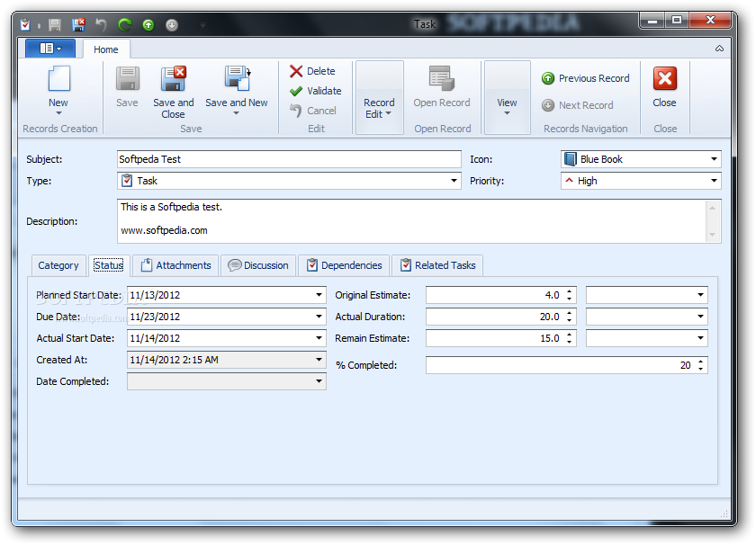Image resolution: width=756 pixels, height=545 pixels.
Task: Open the Due Date picker dropdown
Action: 319,317
